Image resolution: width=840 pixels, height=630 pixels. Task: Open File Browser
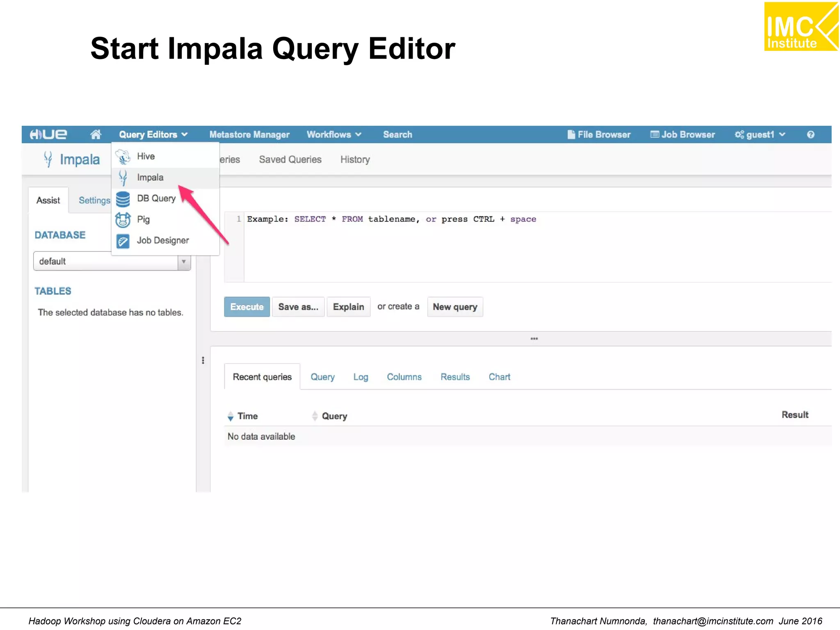tap(599, 135)
